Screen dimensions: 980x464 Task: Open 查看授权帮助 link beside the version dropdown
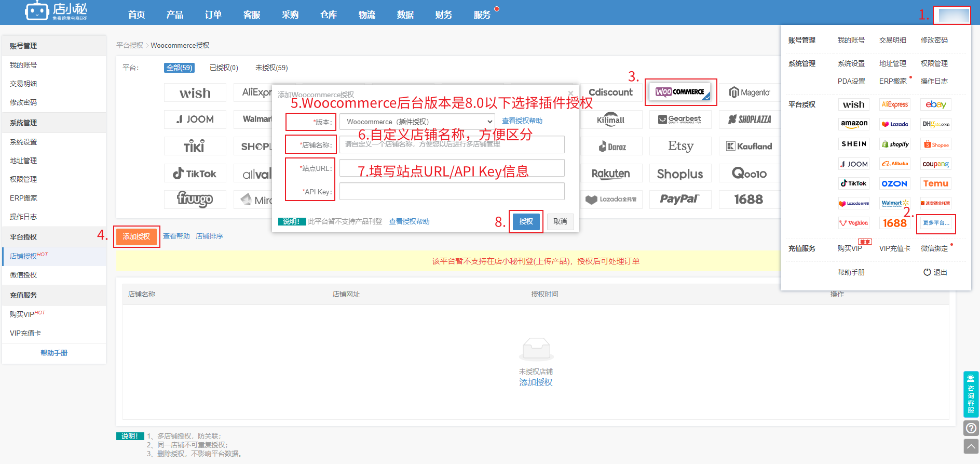click(522, 121)
